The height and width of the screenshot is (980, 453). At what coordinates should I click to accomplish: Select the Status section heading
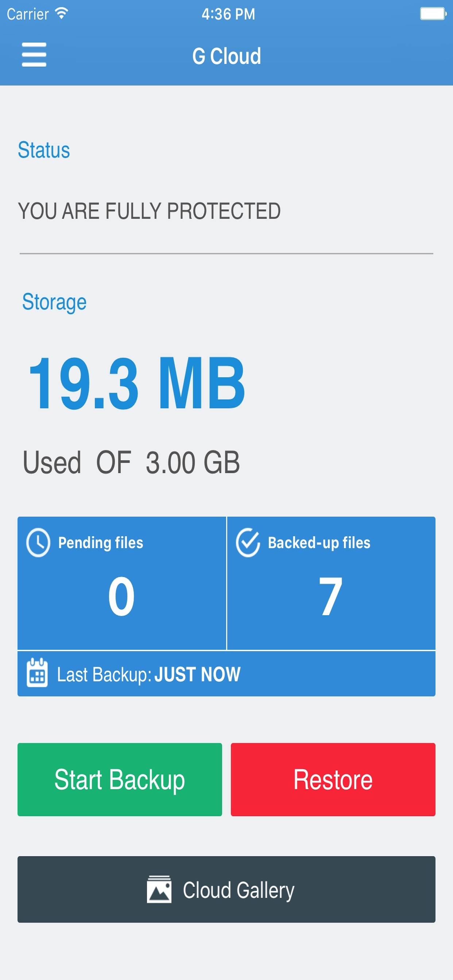click(x=44, y=149)
